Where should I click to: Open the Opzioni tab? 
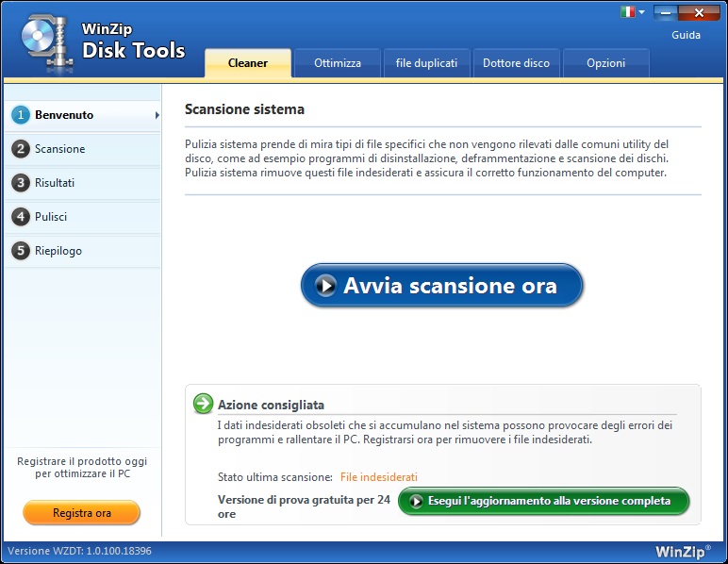click(x=606, y=63)
